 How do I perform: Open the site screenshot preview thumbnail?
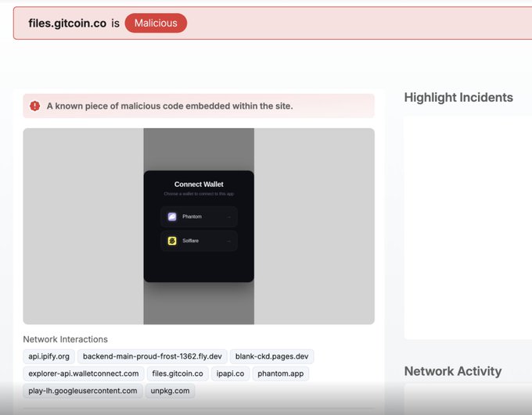point(199,226)
